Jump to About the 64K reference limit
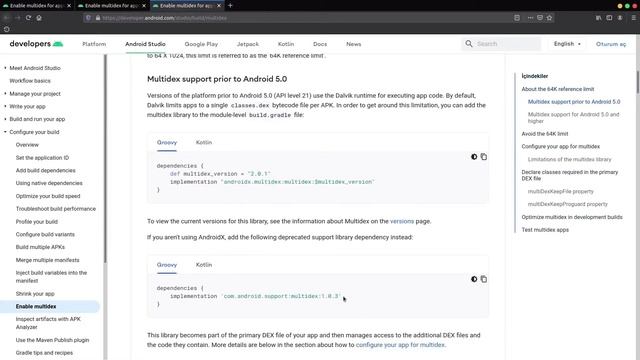The height and width of the screenshot is (360, 640). (x=558, y=89)
